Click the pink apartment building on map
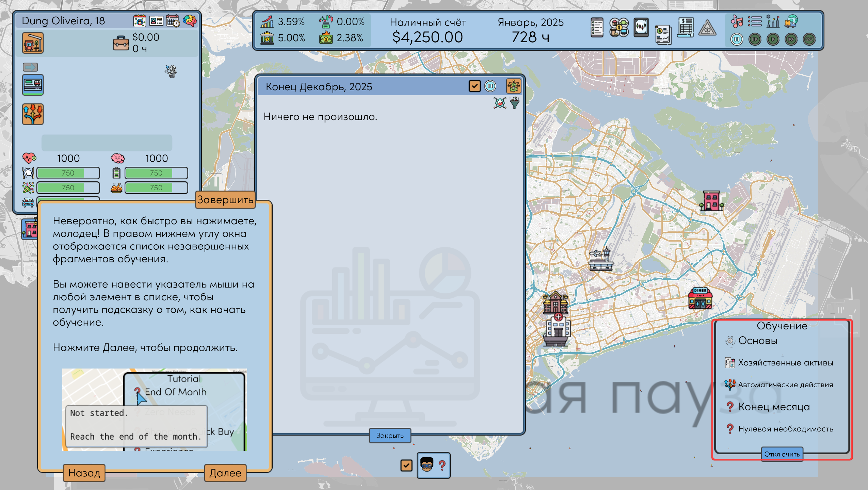 click(711, 201)
